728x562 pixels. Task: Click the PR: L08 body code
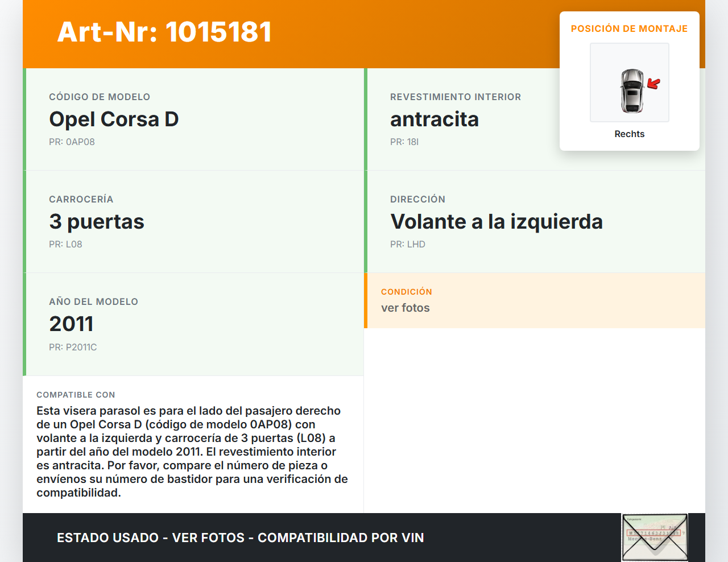pos(65,245)
